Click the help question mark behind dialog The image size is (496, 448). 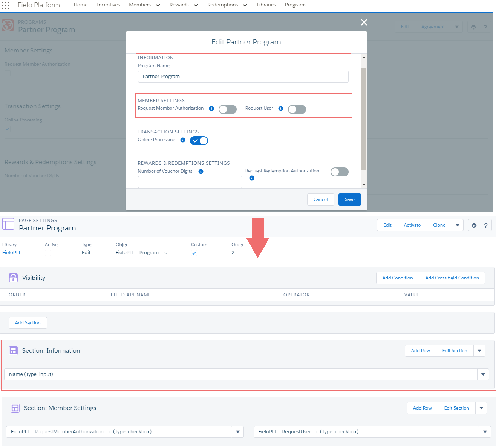[485, 27]
